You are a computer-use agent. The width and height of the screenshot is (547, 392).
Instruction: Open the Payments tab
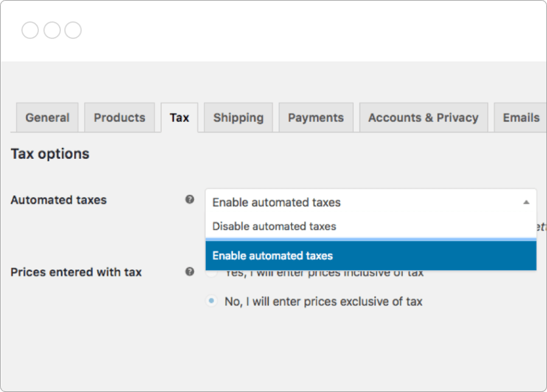(316, 118)
